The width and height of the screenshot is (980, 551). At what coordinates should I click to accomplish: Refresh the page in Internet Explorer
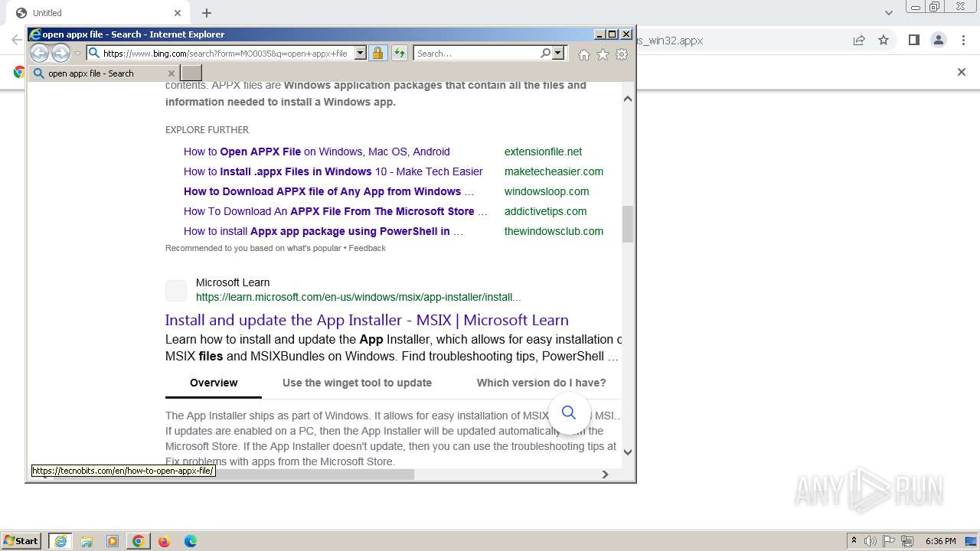[x=400, y=53]
